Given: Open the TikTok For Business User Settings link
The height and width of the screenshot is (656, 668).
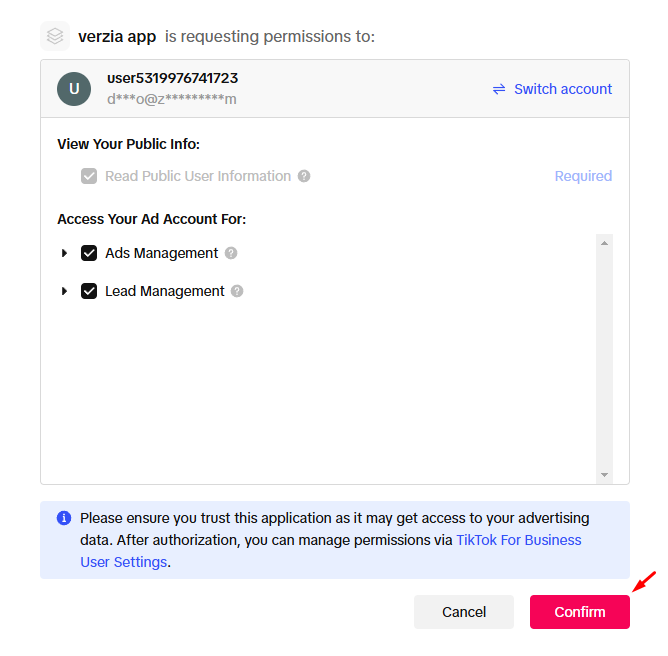Looking at the screenshot, I should point(518,540).
